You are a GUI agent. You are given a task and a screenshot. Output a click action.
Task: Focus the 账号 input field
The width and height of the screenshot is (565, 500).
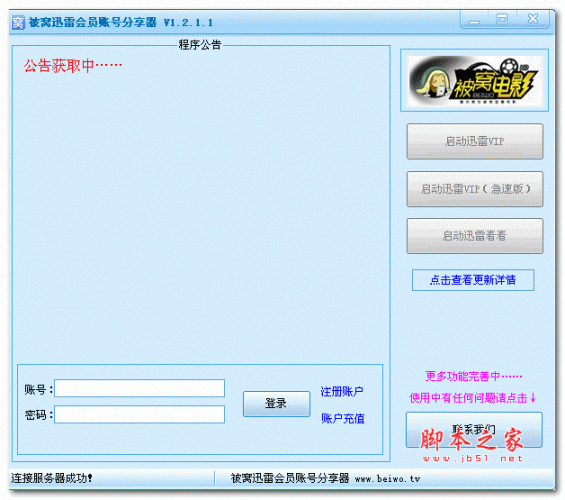(x=139, y=388)
